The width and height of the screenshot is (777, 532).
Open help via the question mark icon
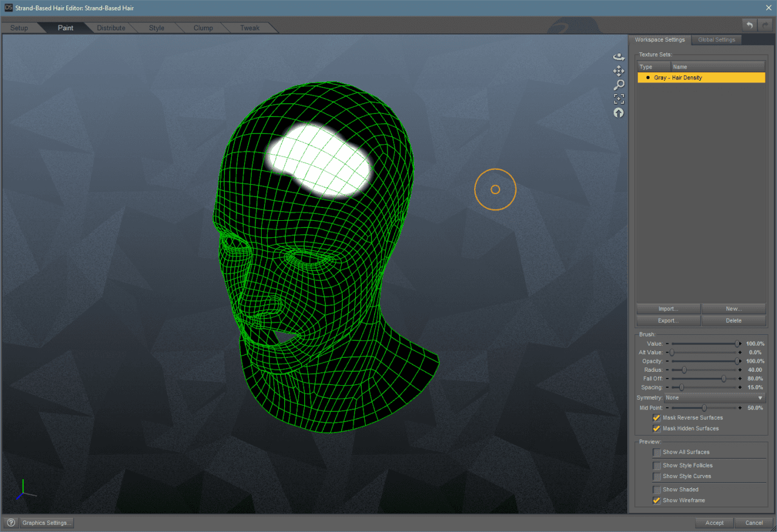(10, 522)
